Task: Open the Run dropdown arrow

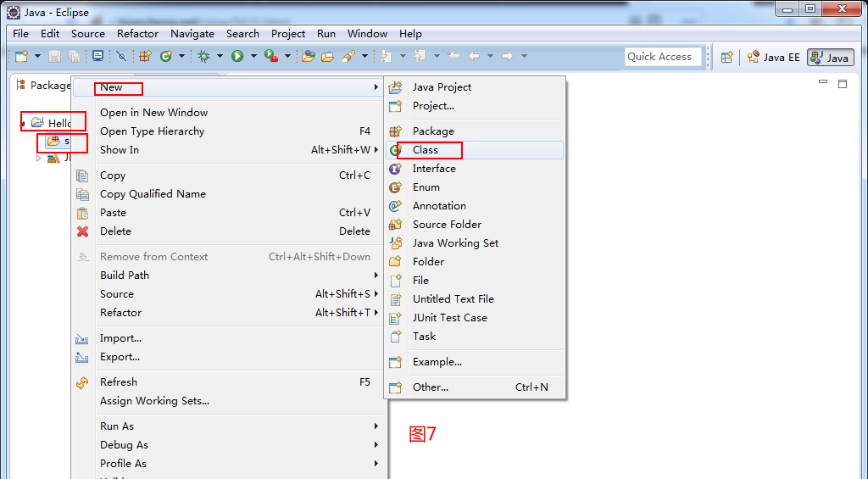Action: pyautogui.click(x=253, y=56)
